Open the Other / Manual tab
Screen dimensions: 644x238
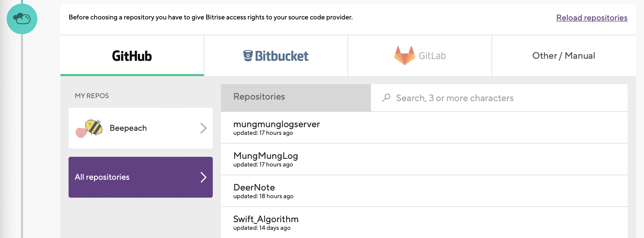pyautogui.click(x=564, y=56)
